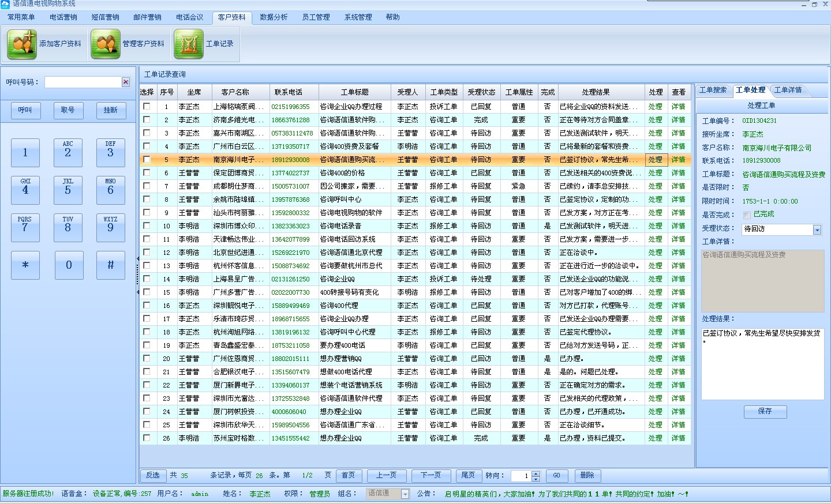Screen dimensions: 831x504
Task: Switch to the 工单搜索 tab
Action: (713, 90)
